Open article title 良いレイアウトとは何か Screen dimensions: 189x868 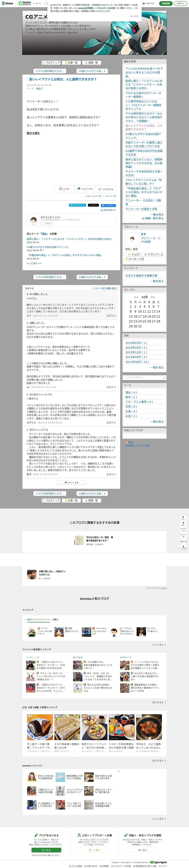tap(63, 79)
